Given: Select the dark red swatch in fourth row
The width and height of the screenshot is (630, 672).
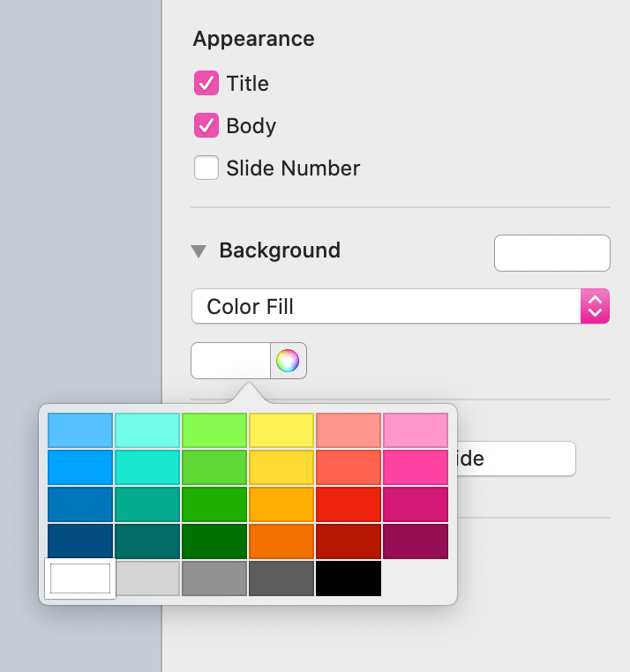Looking at the screenshot, I should [x=349, y=541].
